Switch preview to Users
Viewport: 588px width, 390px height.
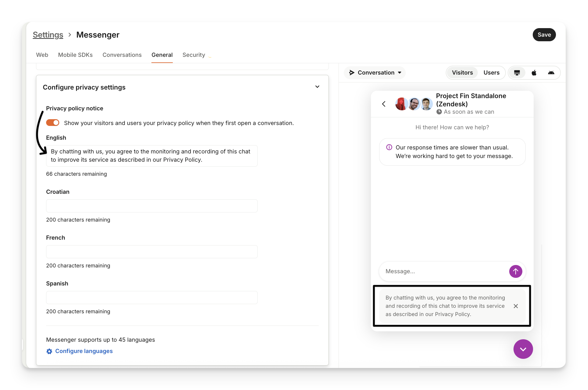coord(491,73)
